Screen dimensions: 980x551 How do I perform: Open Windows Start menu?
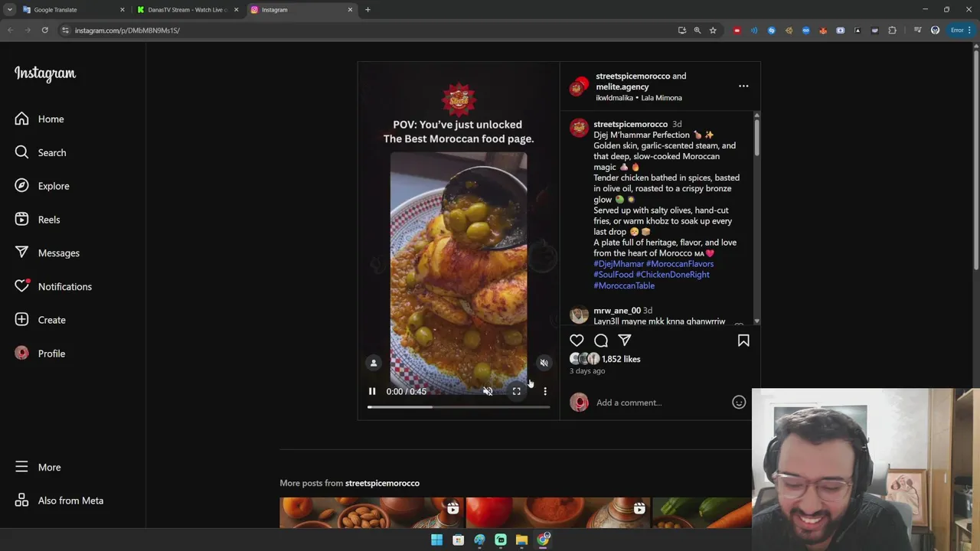click(x=436, y=540)
